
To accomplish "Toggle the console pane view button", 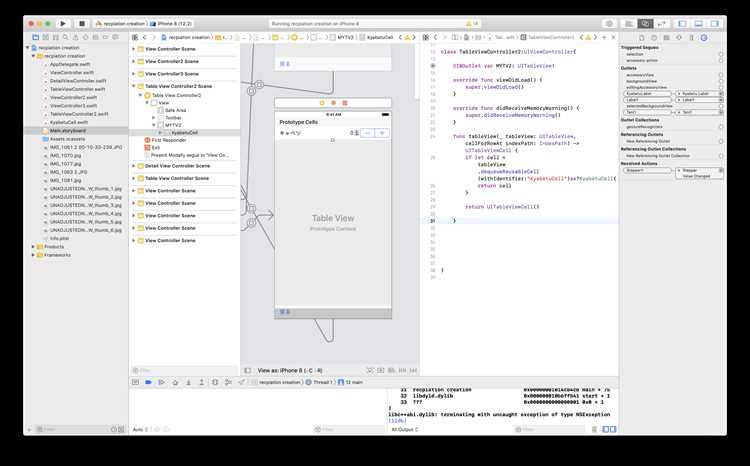I will point(613,430).
